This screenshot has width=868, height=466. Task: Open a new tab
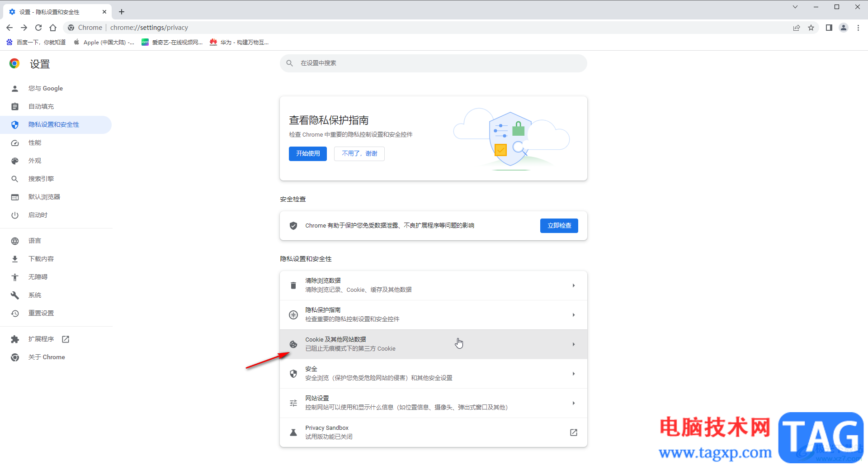click(x=122, y=12)
